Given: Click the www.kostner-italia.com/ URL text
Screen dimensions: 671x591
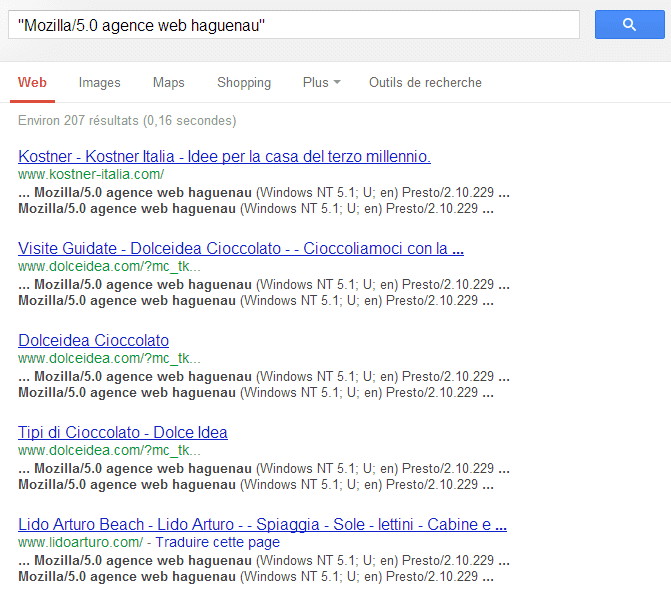Looking at the screenshot, I should [91, 174].
